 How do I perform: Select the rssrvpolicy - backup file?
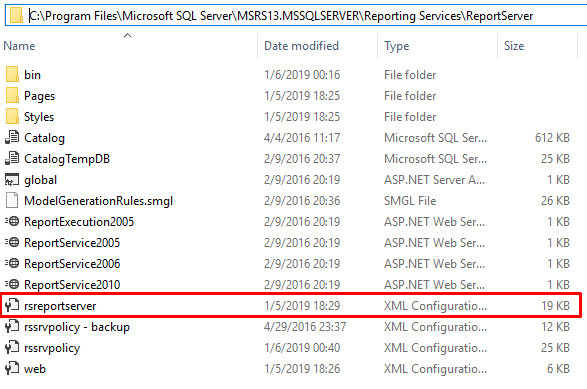pyautogui.click(x=77, y=327)
